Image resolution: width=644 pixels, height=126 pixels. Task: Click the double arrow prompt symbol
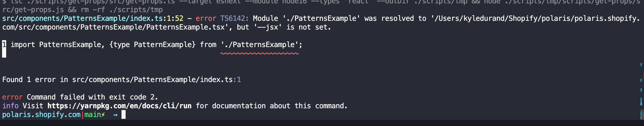(115, 115)
